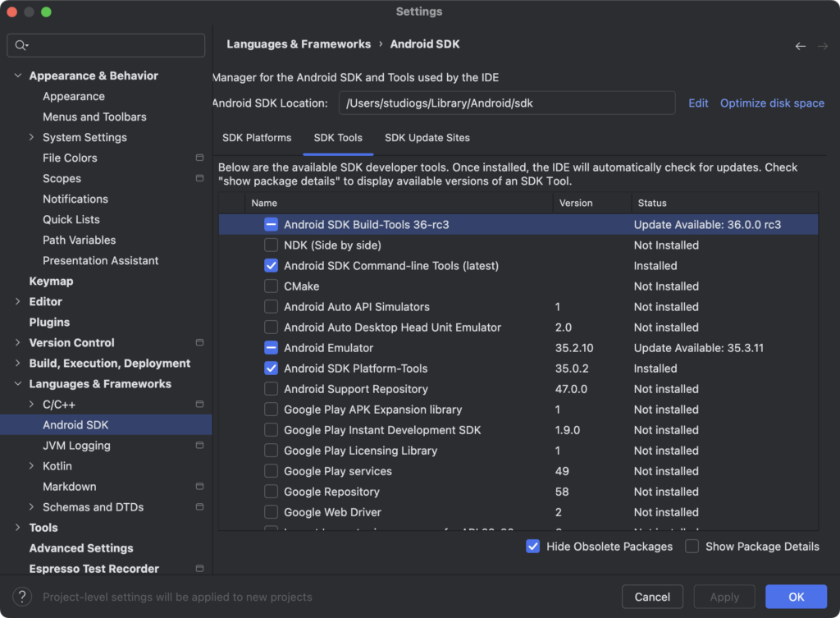Click the search magnifier icon in settings
Viewport: 840px width, 618px height.
pos(21,46)
